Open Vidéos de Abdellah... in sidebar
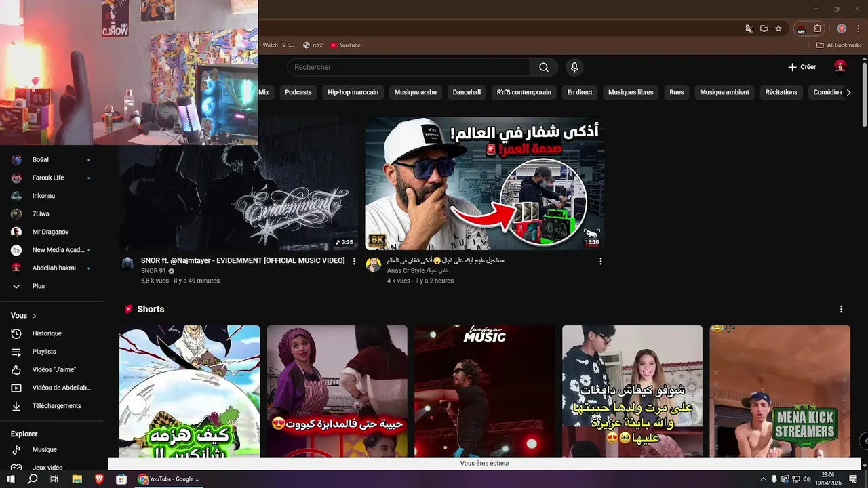 tap(52, 388)
